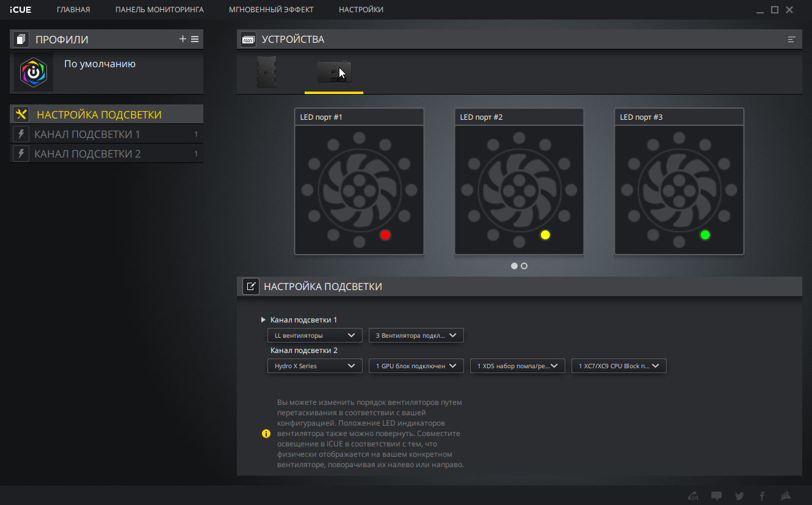Open the 1 XD5 набор помпа/ре... dropdown
This screenshot has height=505, width=812.
[x=518, y=366]
